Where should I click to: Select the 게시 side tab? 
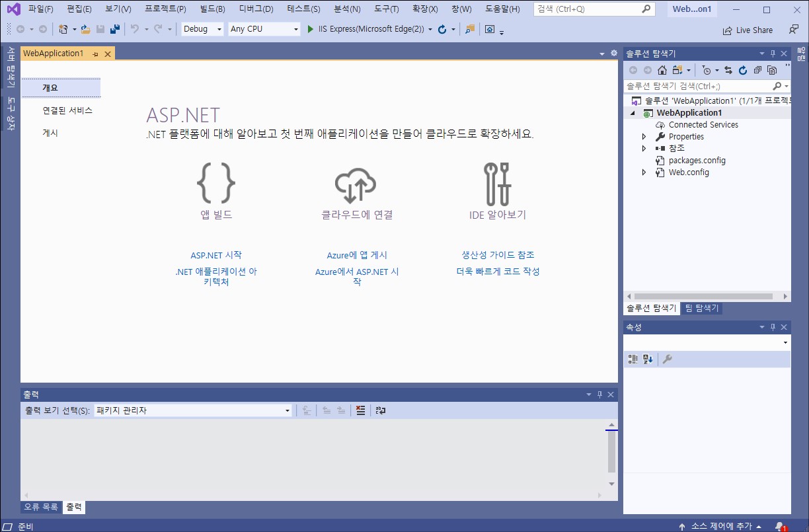[x=50, y=133]
